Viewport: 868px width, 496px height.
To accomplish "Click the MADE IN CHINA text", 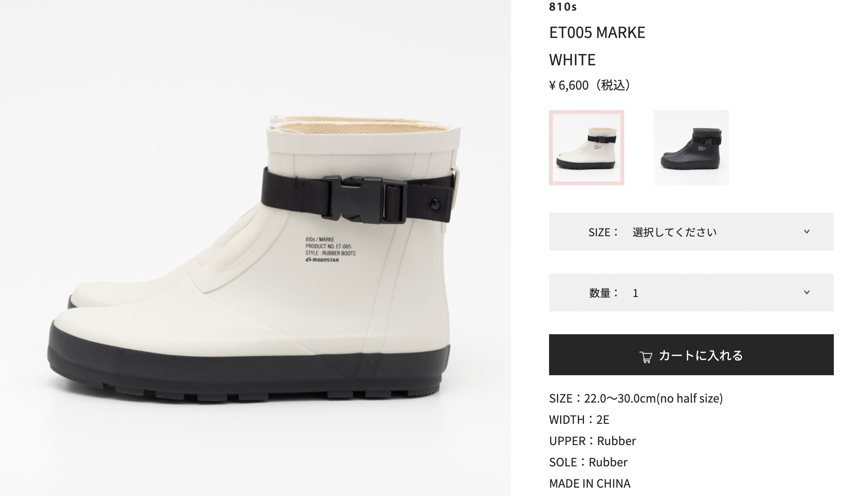I will point(590,483).
